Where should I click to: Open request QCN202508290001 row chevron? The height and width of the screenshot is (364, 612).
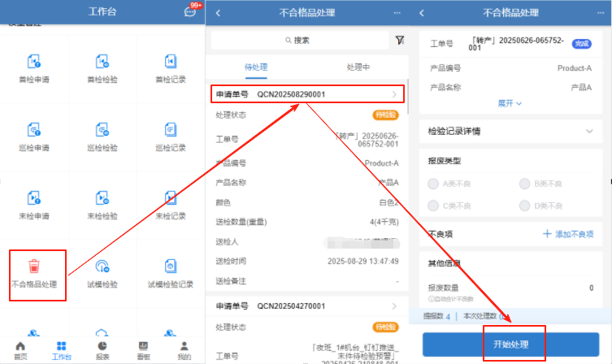pos(395,94)
